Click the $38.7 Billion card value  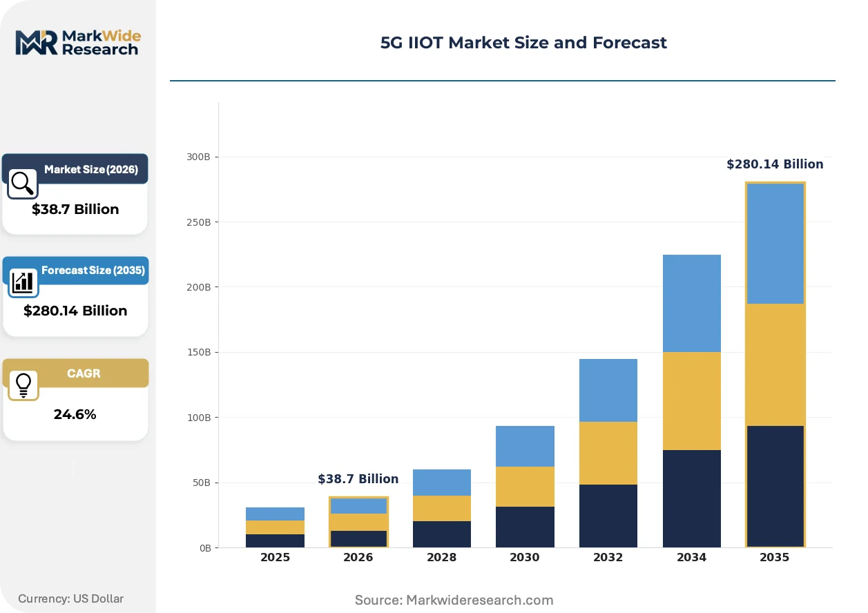75,209
